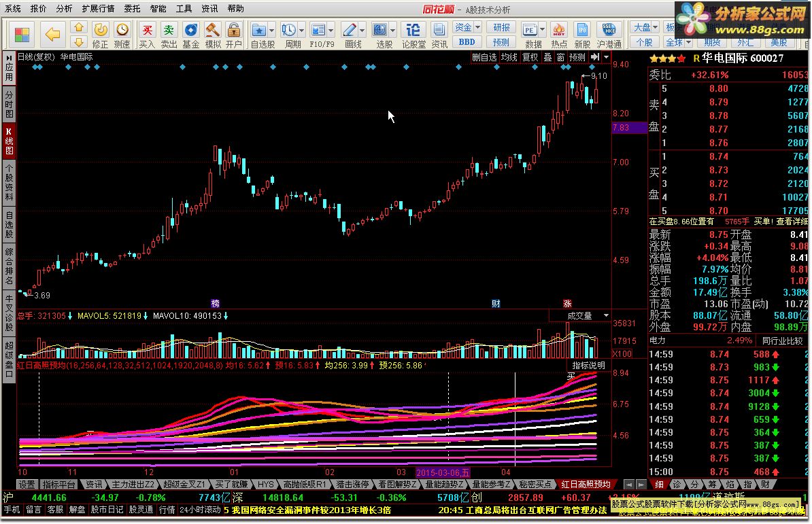Open the 报价 menu
Viewport: 812px width, 524px height.
(38, 9)
